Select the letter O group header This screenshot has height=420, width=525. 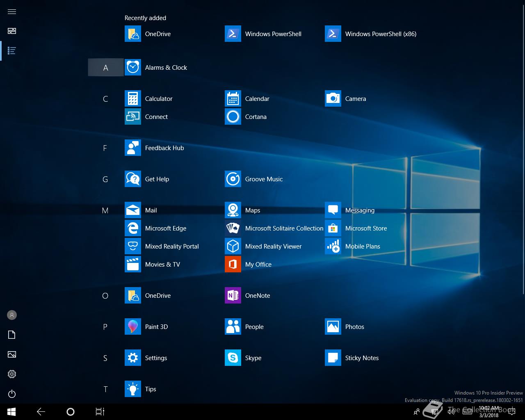[105, 295]
